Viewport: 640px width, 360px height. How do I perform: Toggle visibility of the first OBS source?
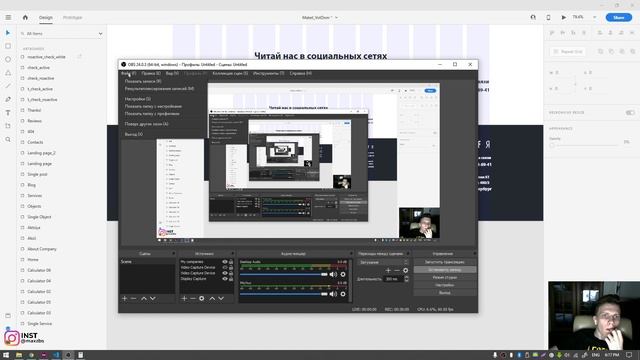pyautogui.click(x=225, y=262)
